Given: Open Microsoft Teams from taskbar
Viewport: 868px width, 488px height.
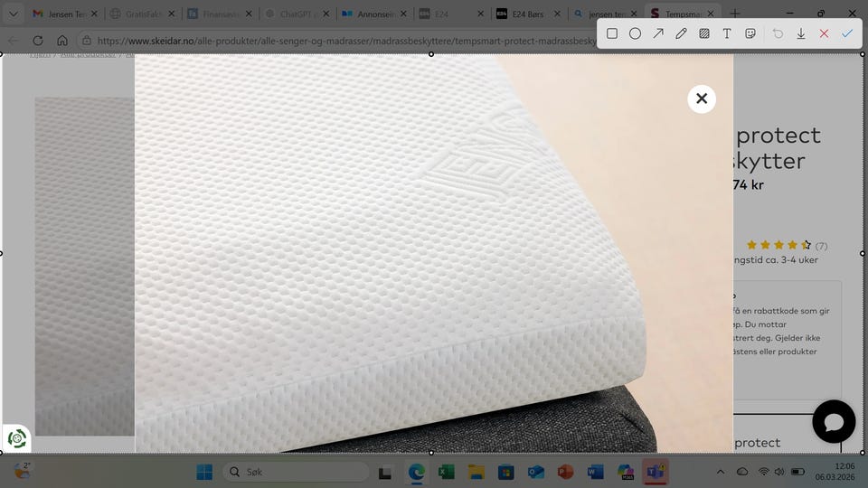Looking at the screenshot, I should pyautogui.click(x=656, y=472).
